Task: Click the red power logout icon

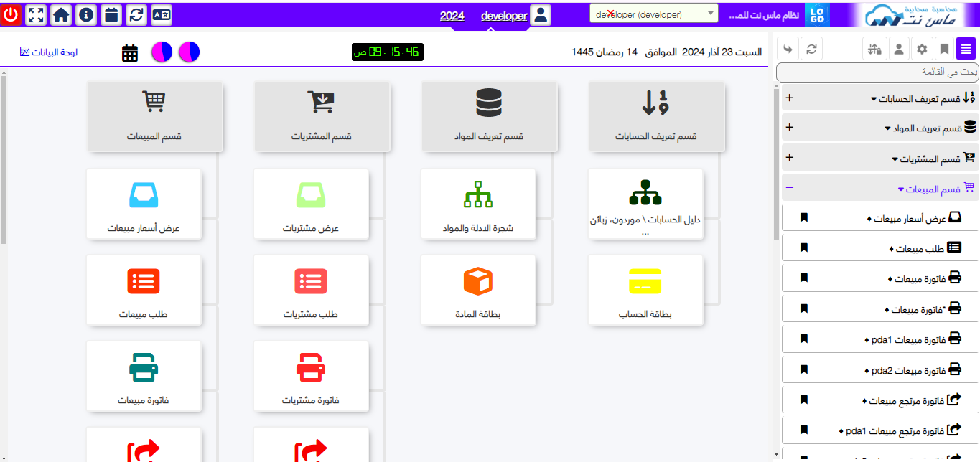Action: click(10, 14)
